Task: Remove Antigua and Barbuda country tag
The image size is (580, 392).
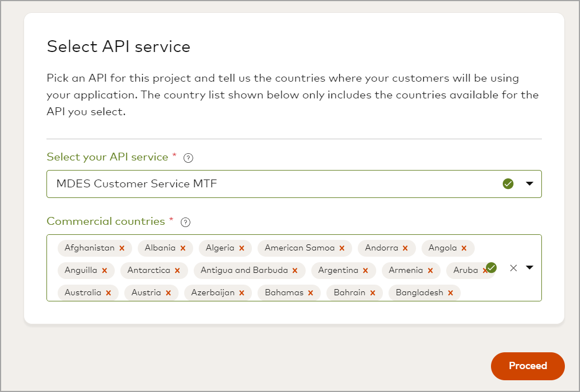Action: click(295, 271)
